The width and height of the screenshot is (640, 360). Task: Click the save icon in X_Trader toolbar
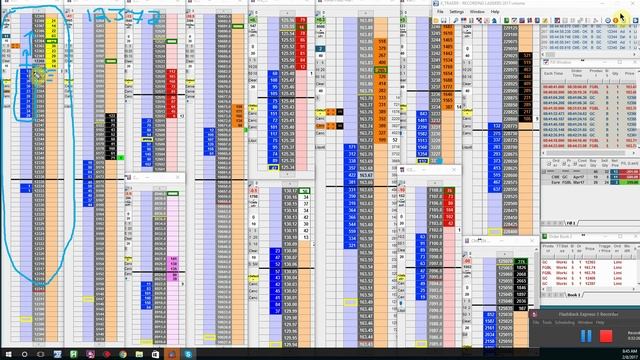(444, 20)
